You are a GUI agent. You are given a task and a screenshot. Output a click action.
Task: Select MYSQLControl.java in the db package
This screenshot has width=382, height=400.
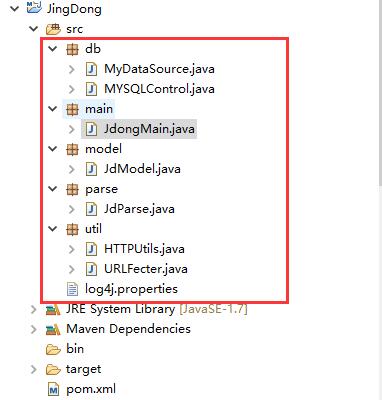point(159,89)
